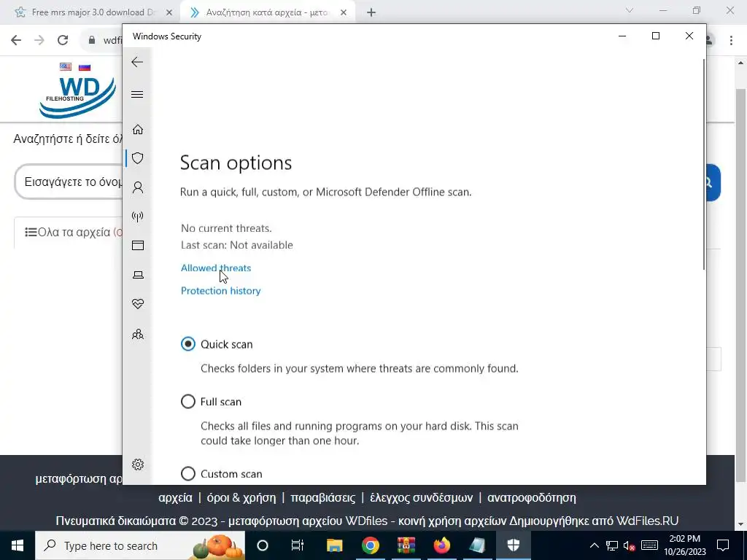
Task: Click the taskbar search box
Action: 140,545
